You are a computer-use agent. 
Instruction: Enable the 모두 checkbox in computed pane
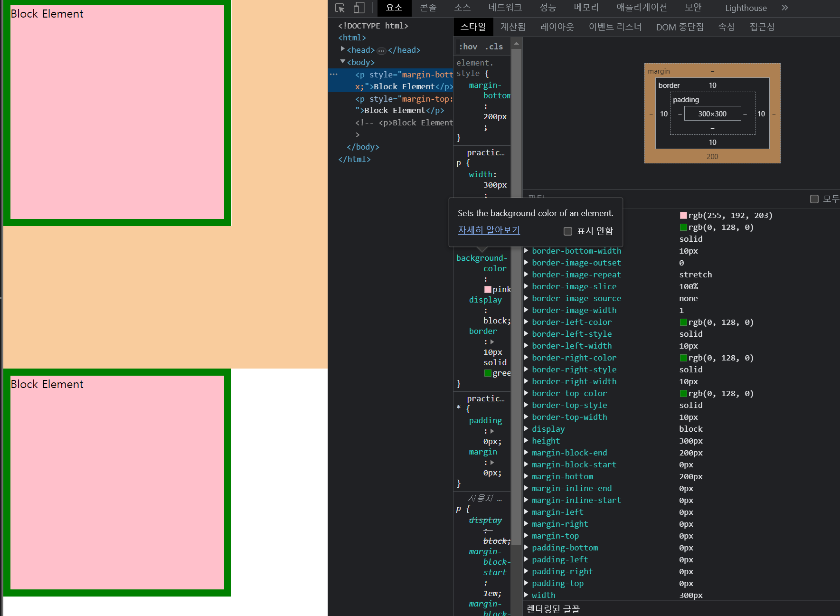(x=814, y=199)
